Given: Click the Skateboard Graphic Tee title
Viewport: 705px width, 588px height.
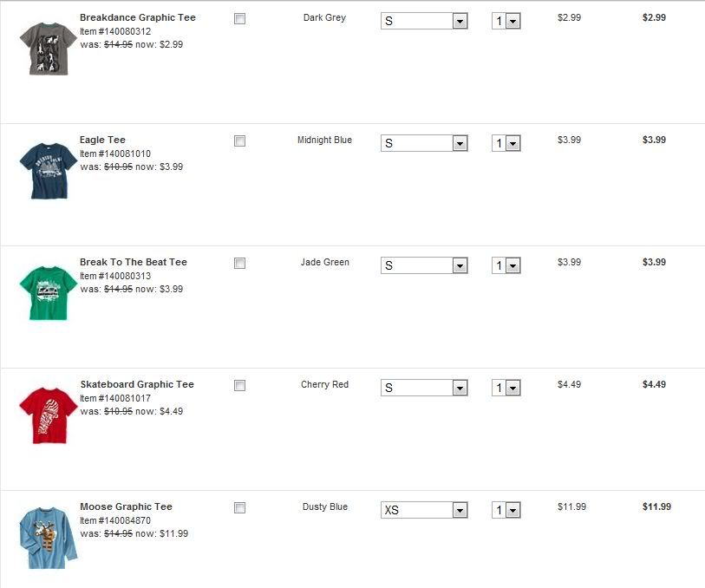Looking at the screenshot, I should 136,384.
